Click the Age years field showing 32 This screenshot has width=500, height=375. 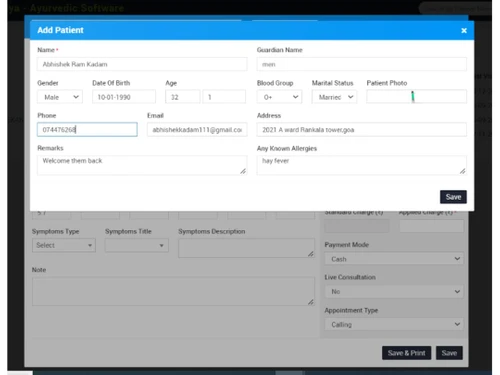(183, 97)
